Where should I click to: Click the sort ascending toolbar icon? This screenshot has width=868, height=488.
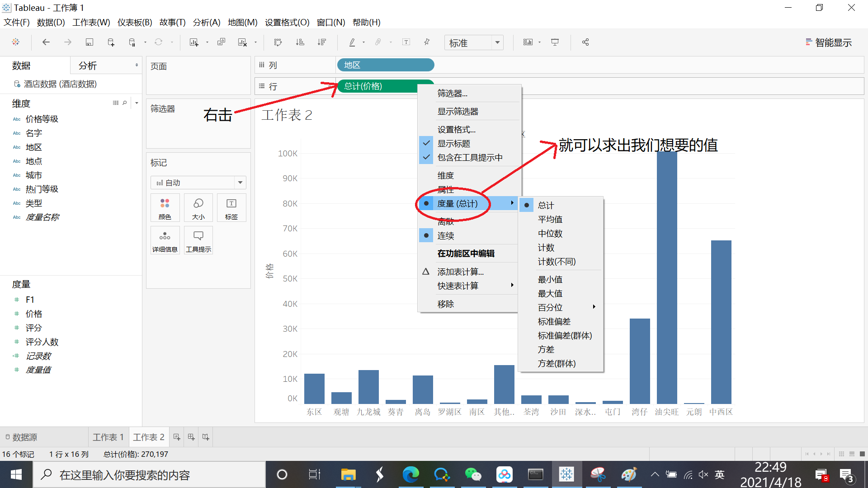(300, 42)
